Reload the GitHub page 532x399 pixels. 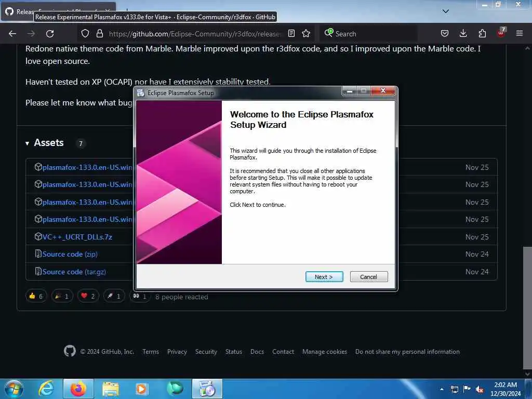50,34
